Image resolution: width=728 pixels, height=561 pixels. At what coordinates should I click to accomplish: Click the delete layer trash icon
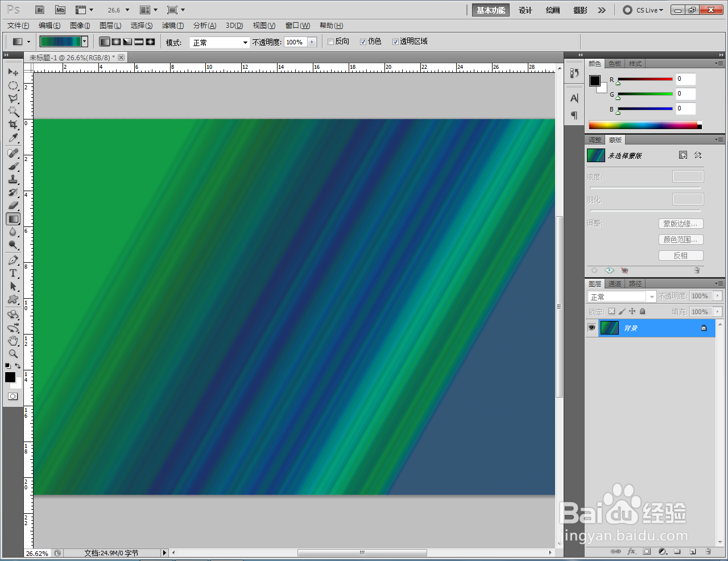tap(708, 551)
